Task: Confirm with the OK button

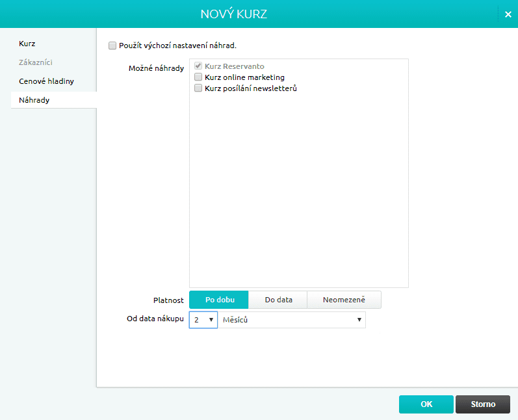Action: click(x=426, y=404)
